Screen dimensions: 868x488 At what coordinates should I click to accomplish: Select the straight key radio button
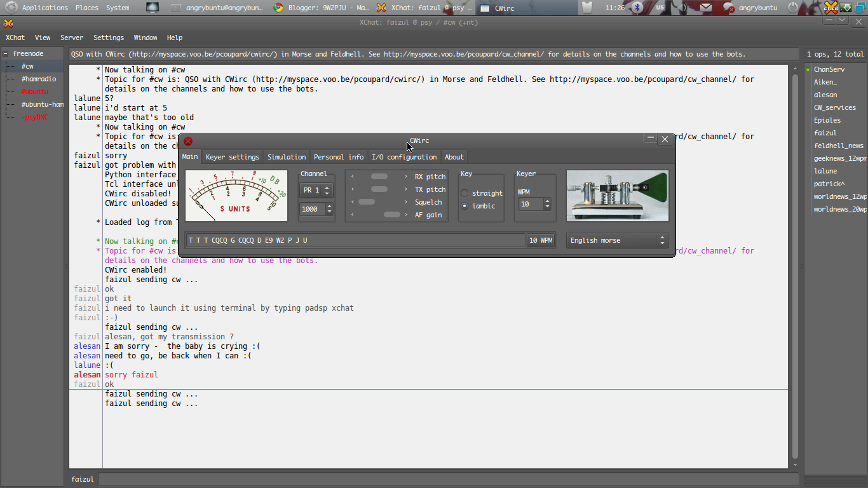pyautogui.click(x=465, y=193)
